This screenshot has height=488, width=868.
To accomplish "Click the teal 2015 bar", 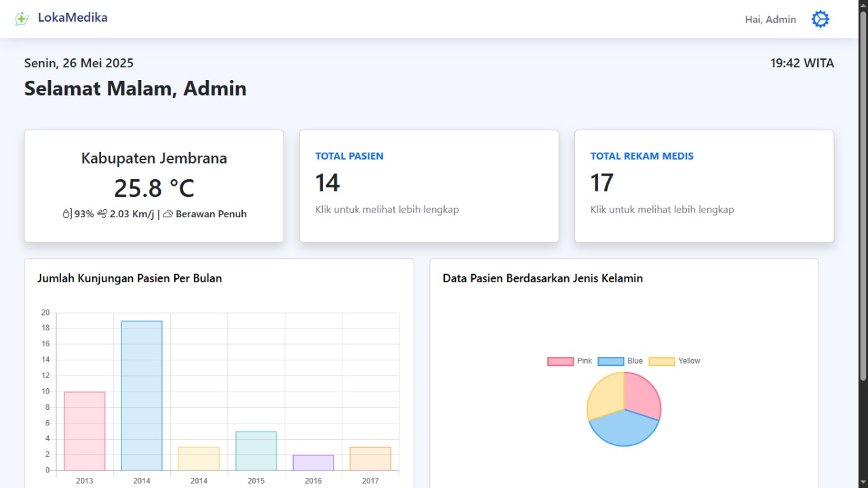I will 256,451.
